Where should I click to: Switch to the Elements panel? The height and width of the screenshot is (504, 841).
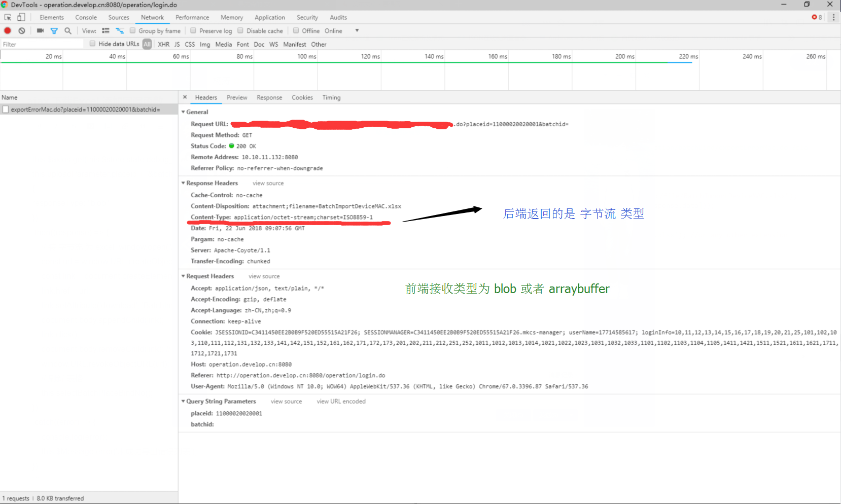[x=52, y=17]
